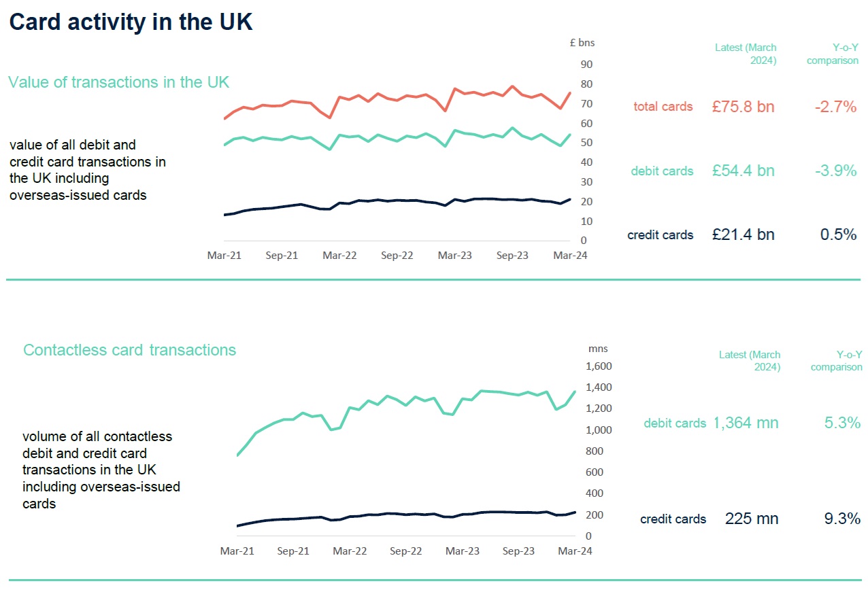
Task: Click the -2.7% year-on-year figure
Action: click(x=835, y=107)
